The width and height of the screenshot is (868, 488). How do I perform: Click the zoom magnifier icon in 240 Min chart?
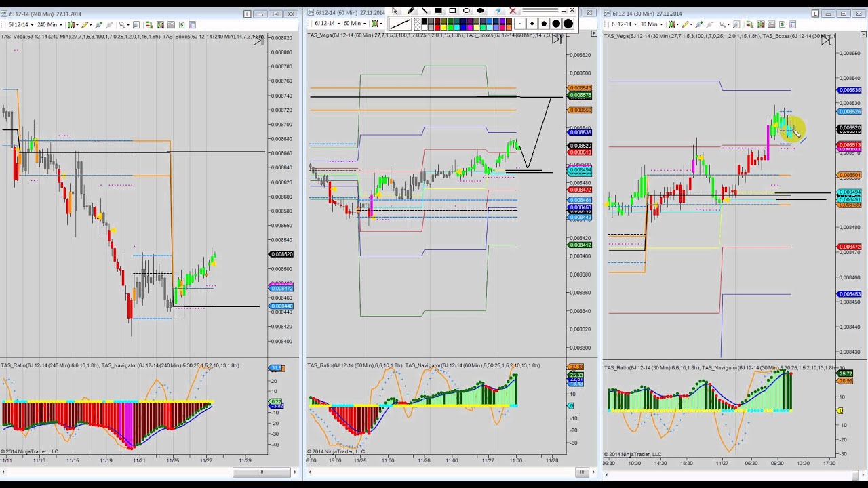tap(136, 24)
